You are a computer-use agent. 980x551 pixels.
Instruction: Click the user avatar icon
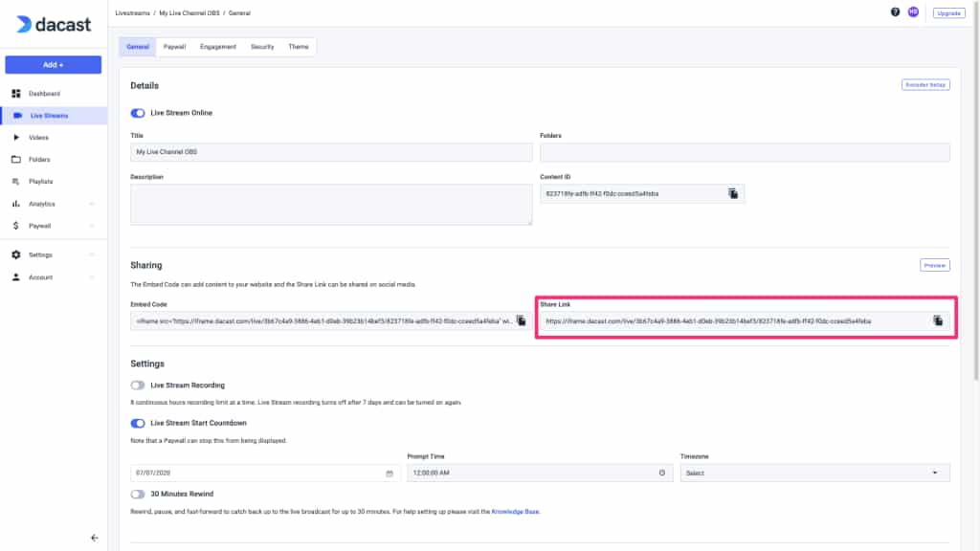tap(913, 11)
